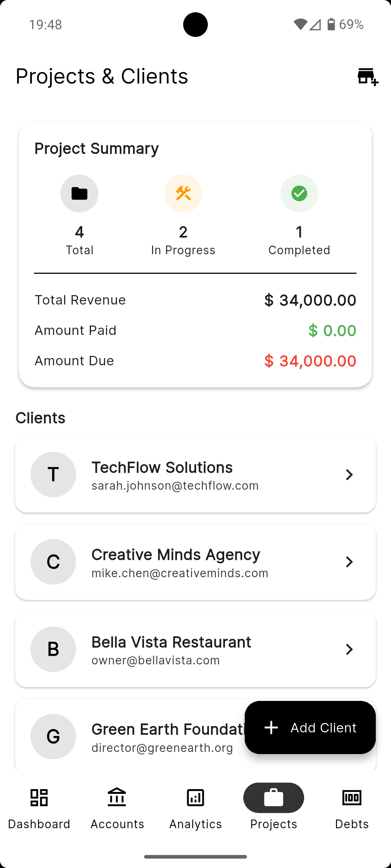This screenshot has height=868, width=391.
Task: Go to the Debts tab icon
Action: coord(352,798)
